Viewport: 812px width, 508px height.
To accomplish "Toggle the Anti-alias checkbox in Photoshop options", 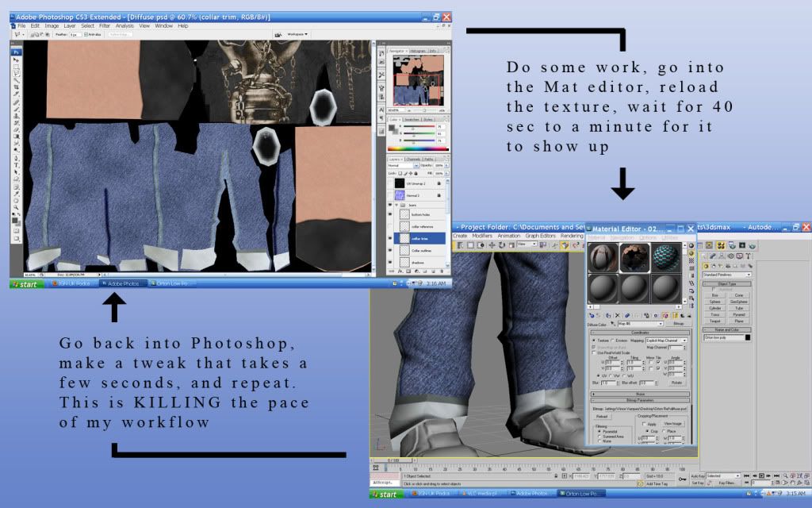I will coord(86,35).
